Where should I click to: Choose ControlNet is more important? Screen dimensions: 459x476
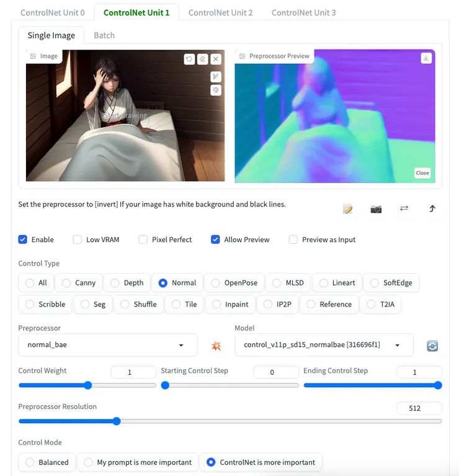pyautogui.click(x=261, y=462)
